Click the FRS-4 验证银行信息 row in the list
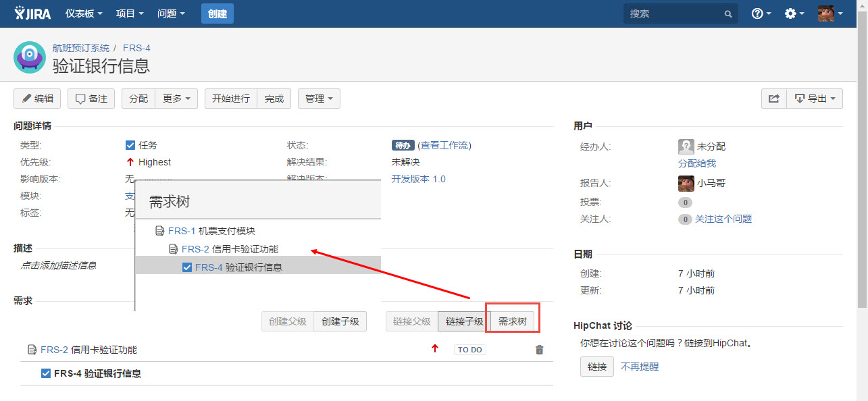Image resolution: width=868 pixels, height=401 pixels. point(286,373)
